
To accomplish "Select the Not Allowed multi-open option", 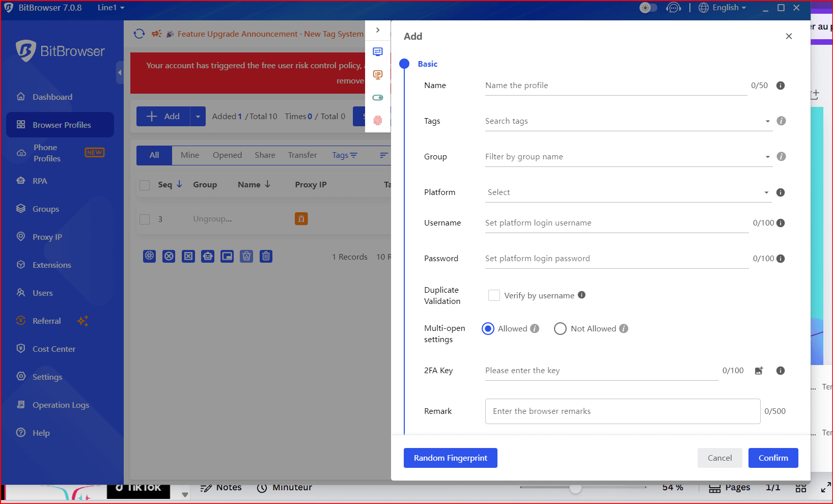I will (560, 329).
